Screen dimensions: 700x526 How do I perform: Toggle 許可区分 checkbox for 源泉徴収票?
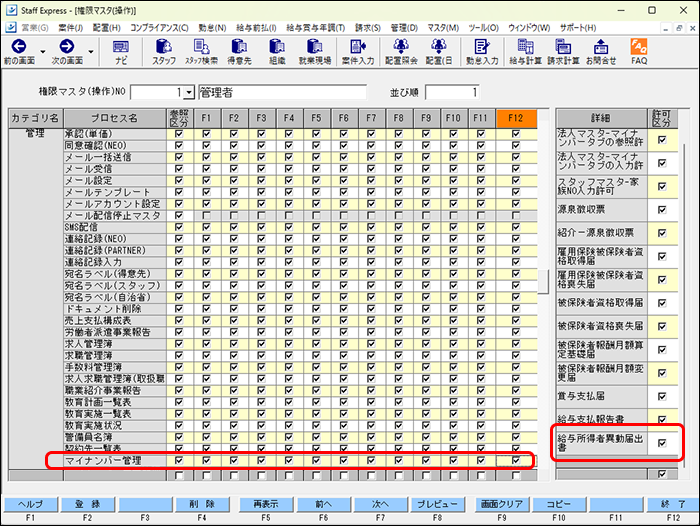[x=662, y=209]
